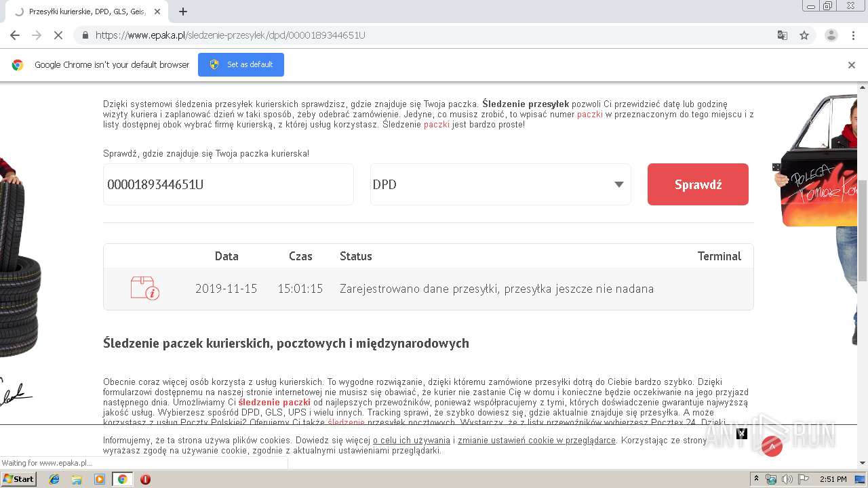Dismiss the default browser infobar
The width and height of the screenshot is (868, 488).
pyautogui.click(x=852, y=65)
